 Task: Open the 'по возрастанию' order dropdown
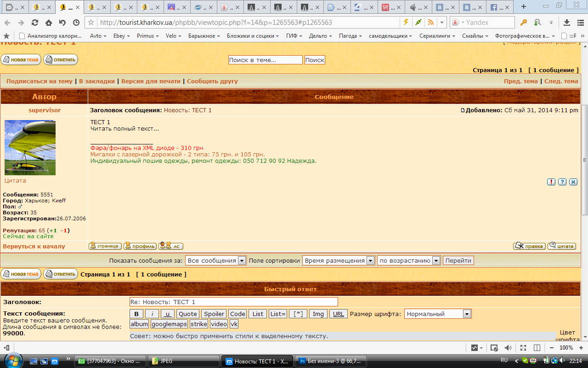pos(436,260)
